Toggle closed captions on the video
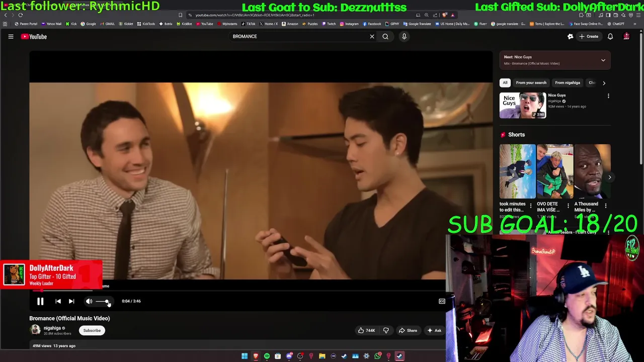This screenshot has width=644, height=362. 442,301
